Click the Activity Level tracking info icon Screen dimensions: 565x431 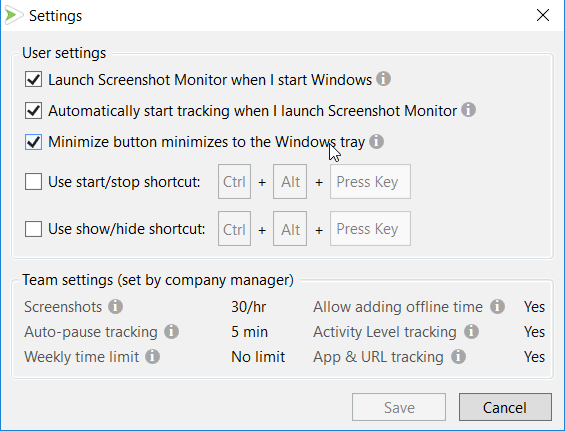[x=471, y=332]
